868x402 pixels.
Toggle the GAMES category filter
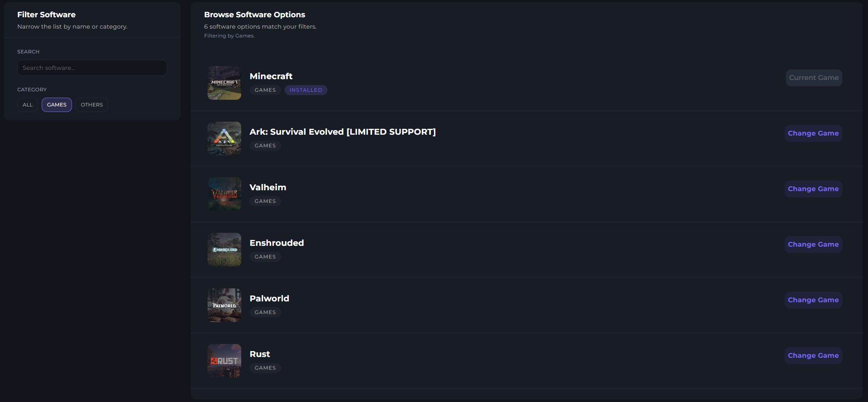tap(57, 105)
